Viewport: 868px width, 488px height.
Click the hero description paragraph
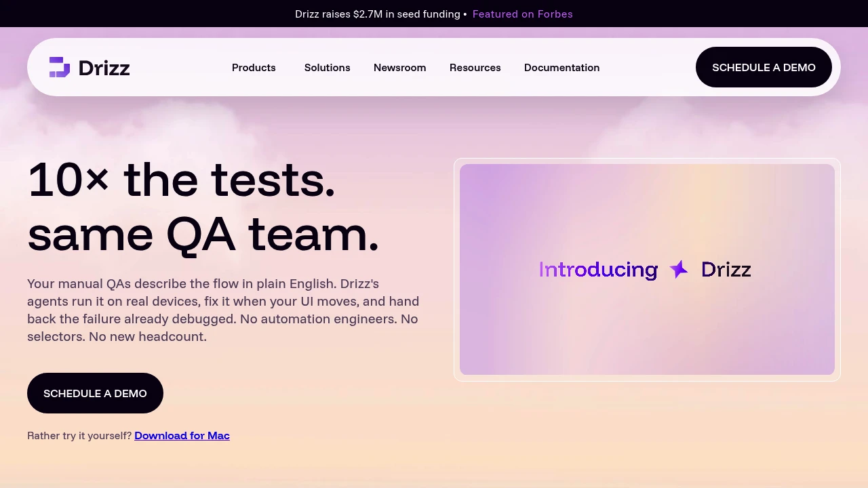click(223, 310)
